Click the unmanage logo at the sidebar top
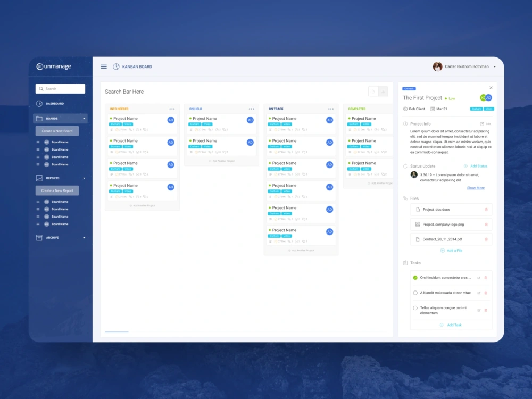Viewport: 532px width, 399px height. (x=53, y=66)
